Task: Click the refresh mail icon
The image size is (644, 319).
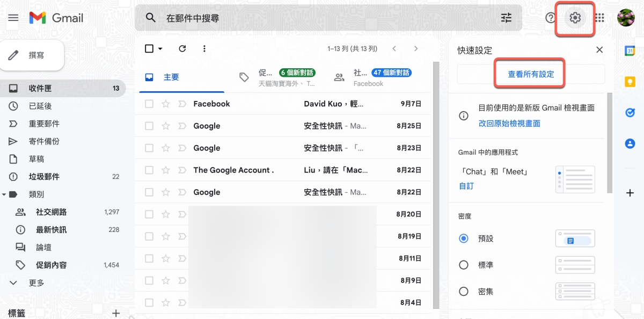Action: coord(182,49)
